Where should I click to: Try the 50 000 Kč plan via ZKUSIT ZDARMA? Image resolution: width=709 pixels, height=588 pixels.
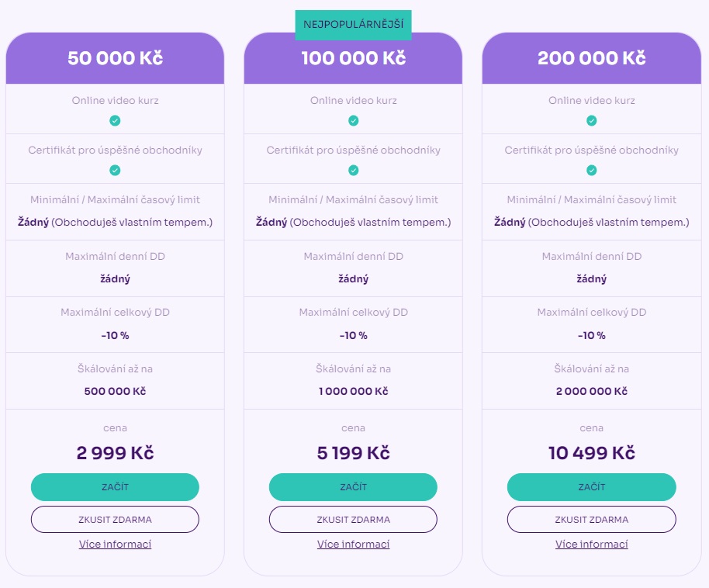(x=115, y=520)
